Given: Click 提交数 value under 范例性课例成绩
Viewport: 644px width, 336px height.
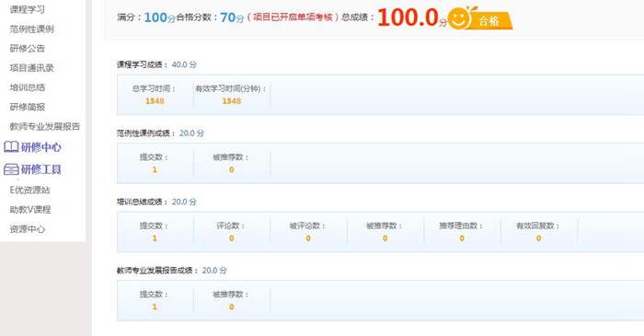Looking at the screenshot, I should (x=155, y=169).
